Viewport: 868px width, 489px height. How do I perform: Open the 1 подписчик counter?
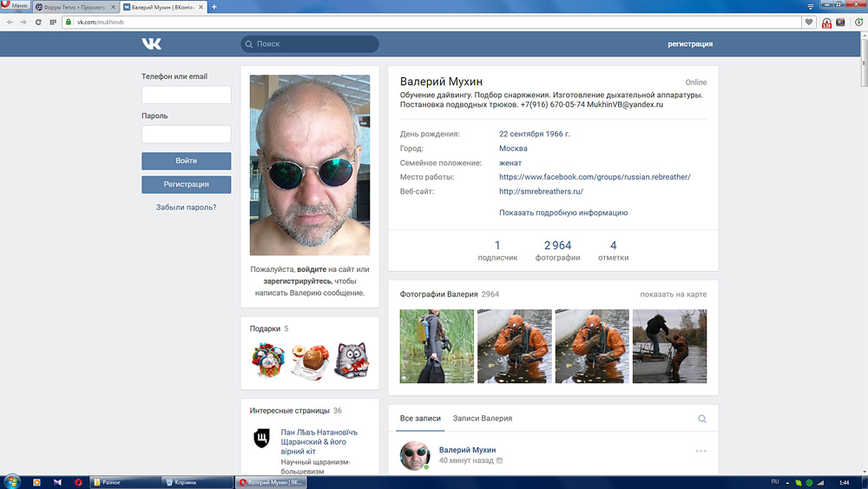497,250
